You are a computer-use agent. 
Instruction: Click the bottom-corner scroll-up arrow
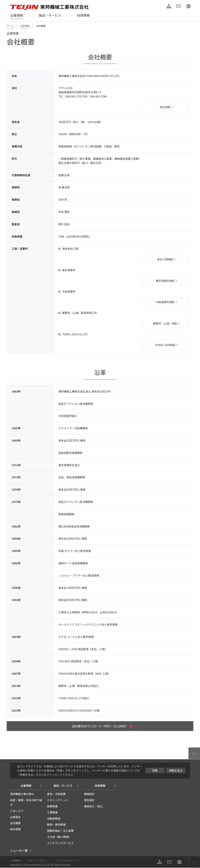194,862
